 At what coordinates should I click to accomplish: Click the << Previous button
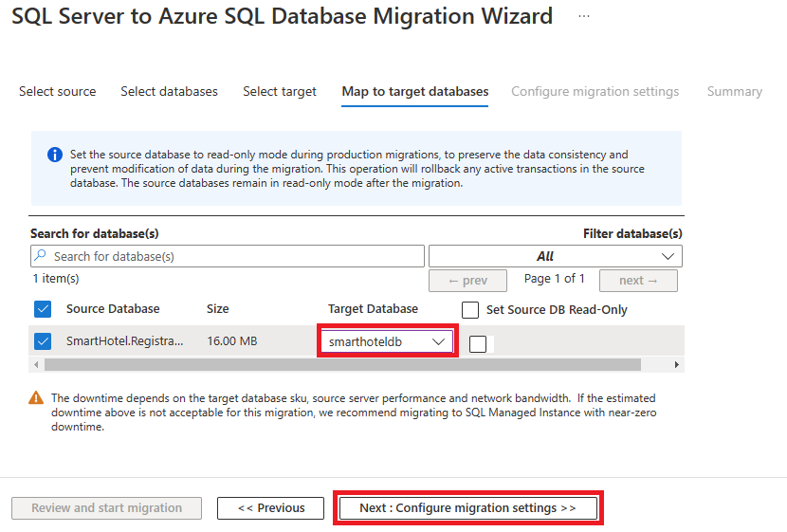tap(271, 508)
